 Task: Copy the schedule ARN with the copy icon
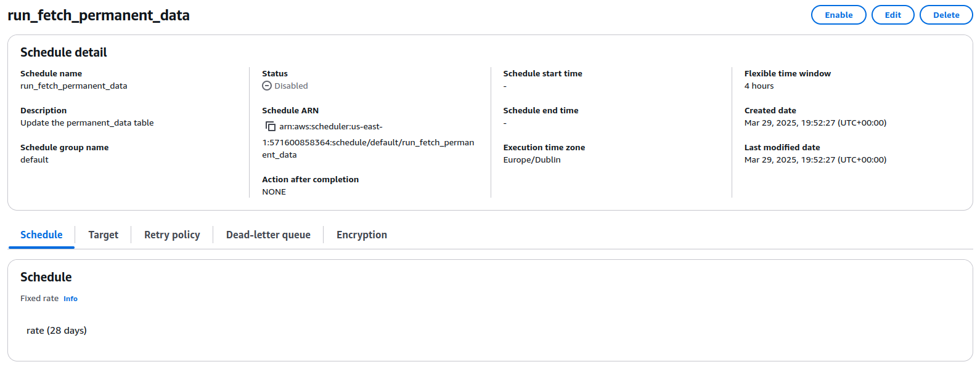point(270,126)
